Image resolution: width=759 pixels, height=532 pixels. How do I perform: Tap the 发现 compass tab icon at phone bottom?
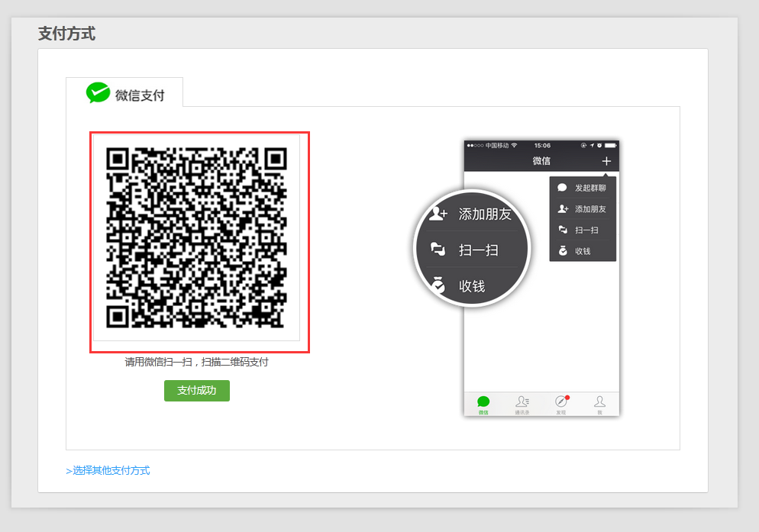pyautogui.click(x=561, y=401)
